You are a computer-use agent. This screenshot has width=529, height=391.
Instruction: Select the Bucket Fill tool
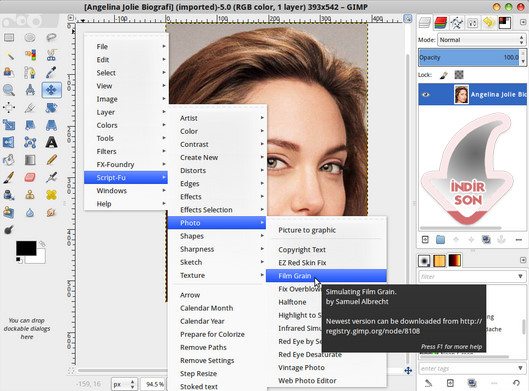click(x=9, y=160)
